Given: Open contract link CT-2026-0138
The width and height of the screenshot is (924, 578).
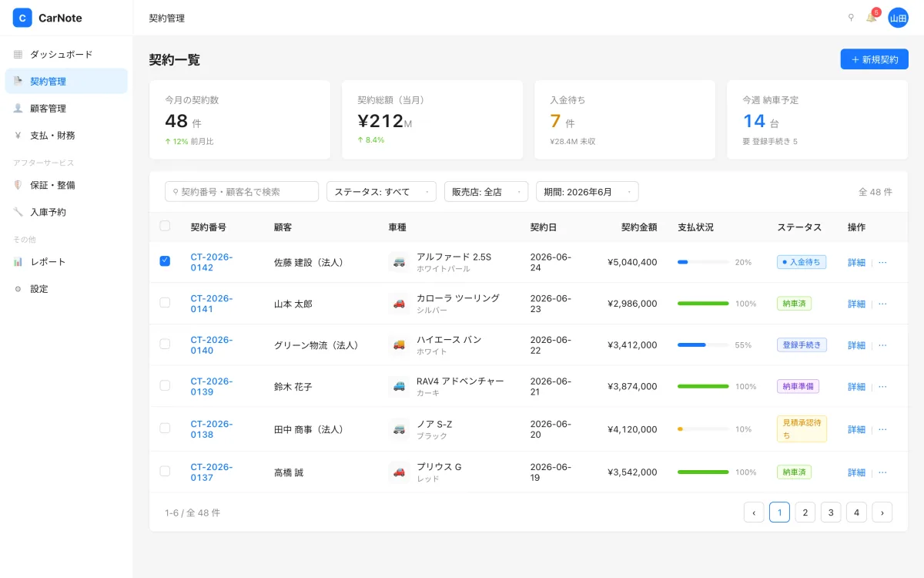Looking at the screenshot, I should pos(212,429).
